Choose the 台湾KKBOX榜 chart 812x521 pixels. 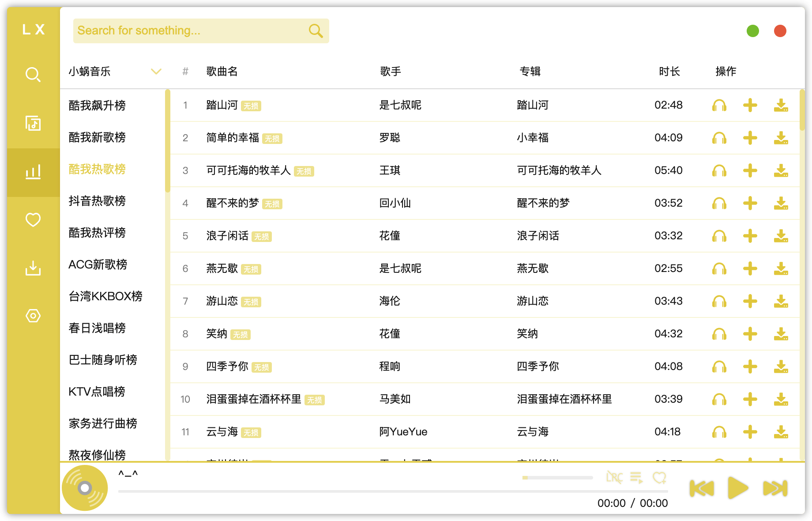point(105,296)
